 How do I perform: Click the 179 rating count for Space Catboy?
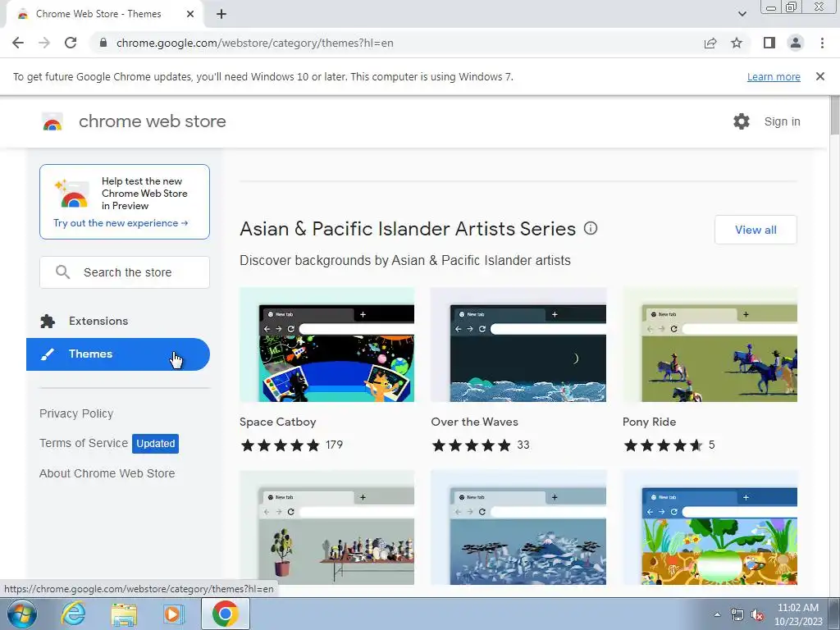point(334,445)
